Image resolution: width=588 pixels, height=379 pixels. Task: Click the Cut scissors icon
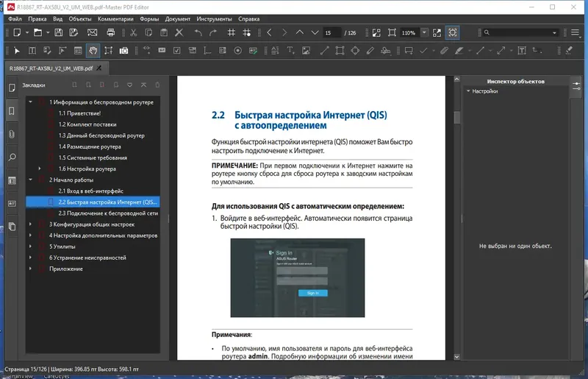click(x=133, y=32)
